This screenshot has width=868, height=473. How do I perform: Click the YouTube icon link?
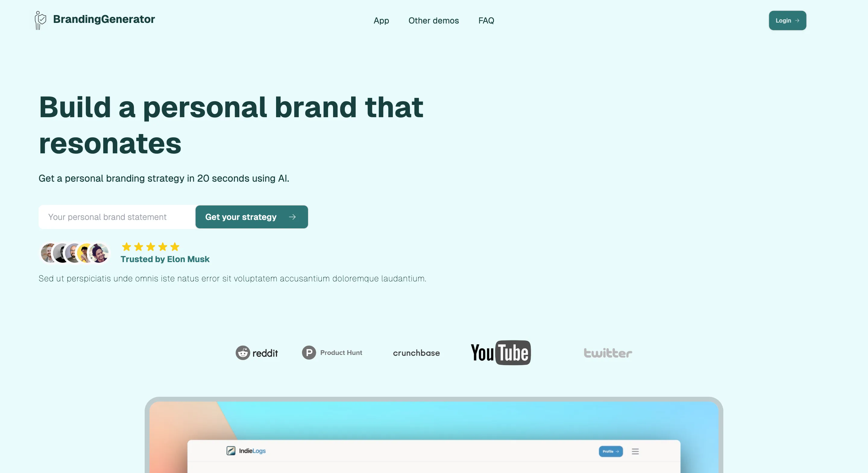[x=500, y=352]
